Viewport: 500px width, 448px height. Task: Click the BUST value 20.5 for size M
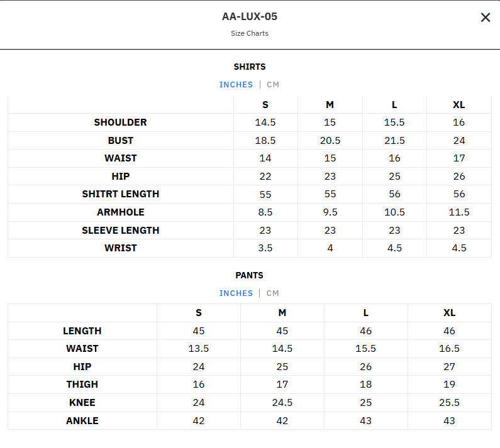330,141
